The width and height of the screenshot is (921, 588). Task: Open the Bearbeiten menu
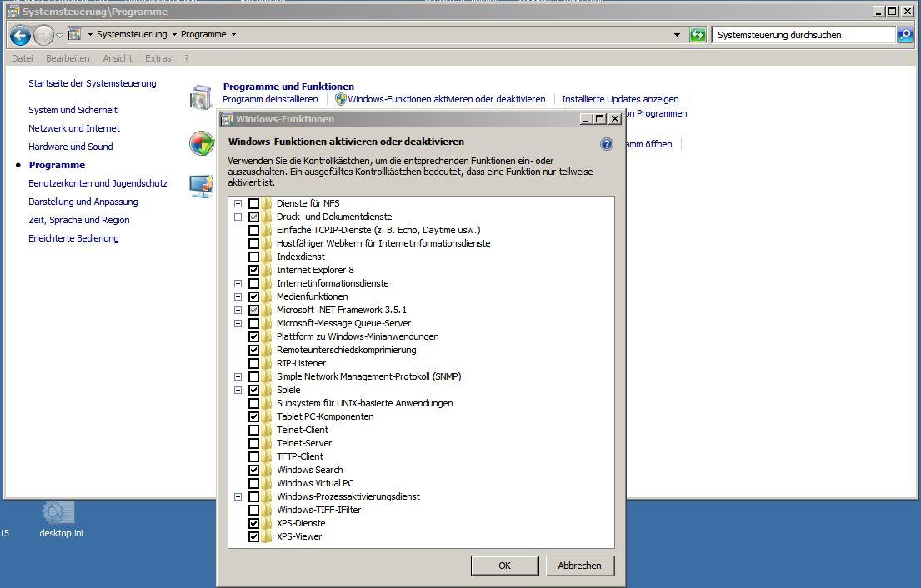coord(68,58)
